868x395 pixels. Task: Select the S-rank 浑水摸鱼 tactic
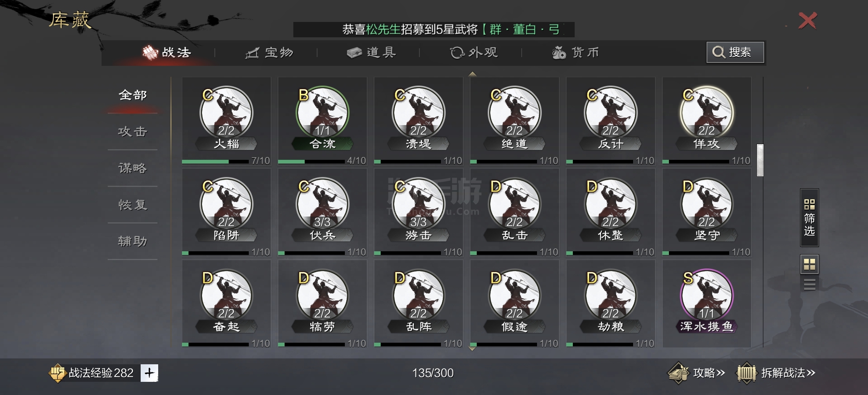[x=707, y=304]
